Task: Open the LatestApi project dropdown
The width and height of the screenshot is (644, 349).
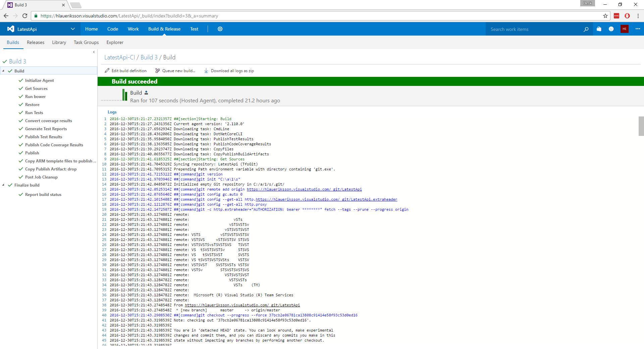Action: point(73,29)
